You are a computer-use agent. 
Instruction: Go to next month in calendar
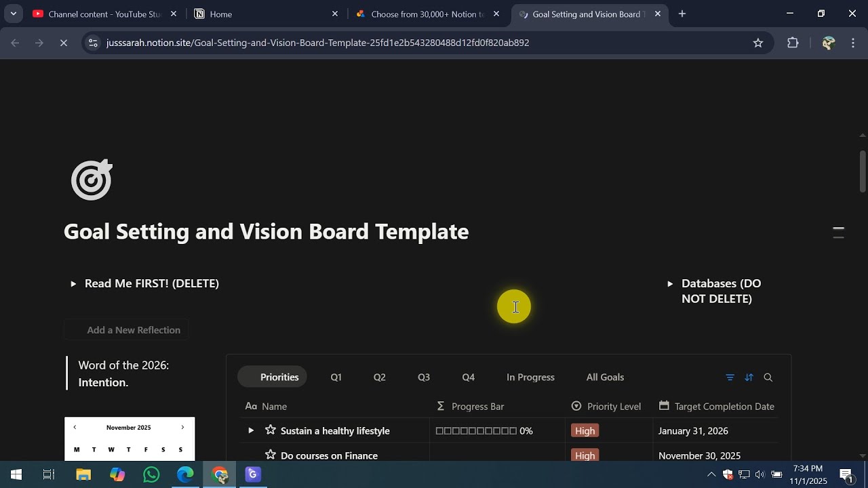182,428
